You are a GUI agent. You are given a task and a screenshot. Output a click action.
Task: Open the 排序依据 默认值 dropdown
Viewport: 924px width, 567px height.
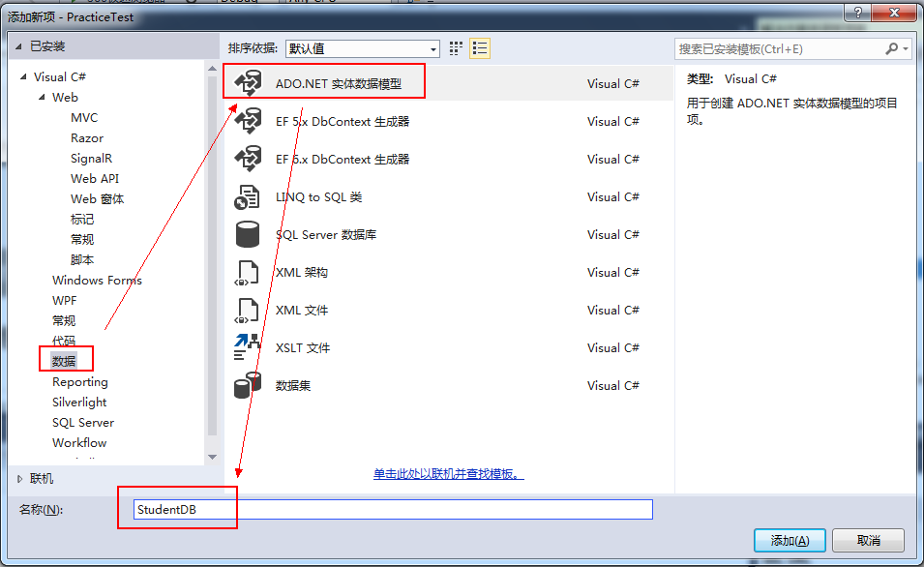pyautogui.click(x=363, y=49)
